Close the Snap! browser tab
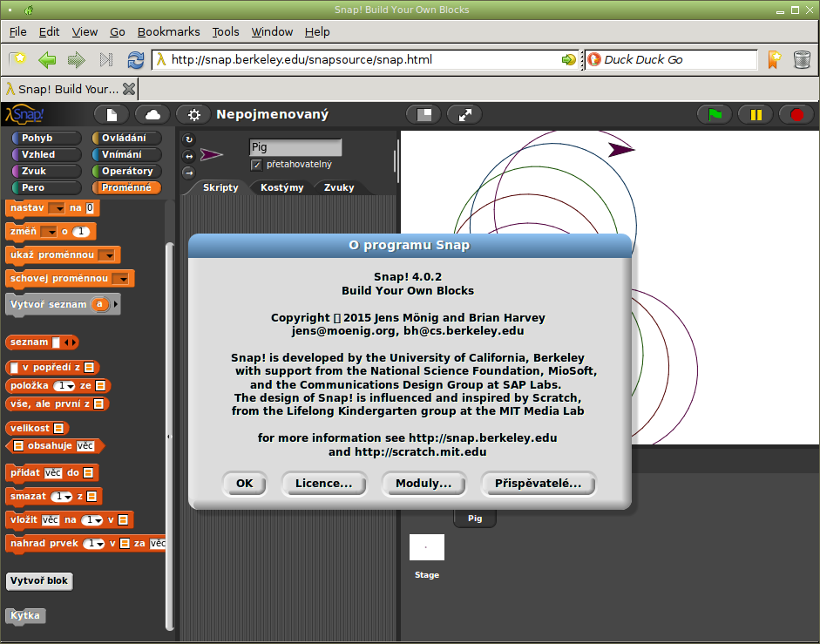 point(129,89)
